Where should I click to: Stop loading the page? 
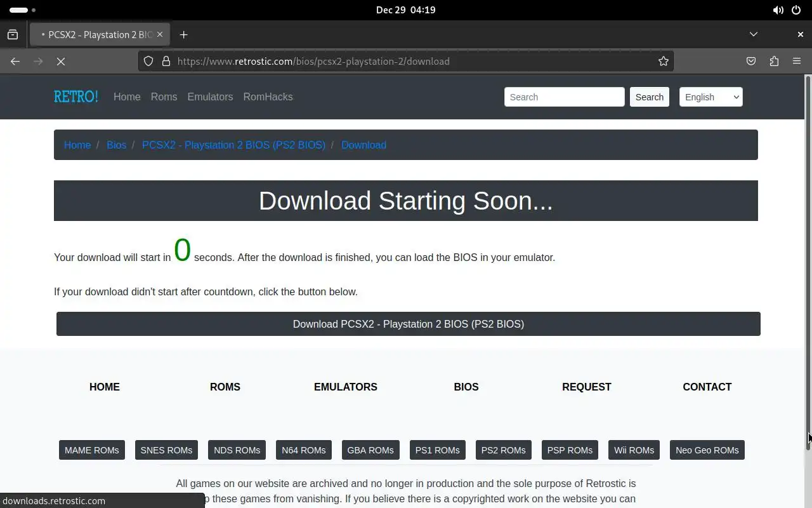[61, 61]
